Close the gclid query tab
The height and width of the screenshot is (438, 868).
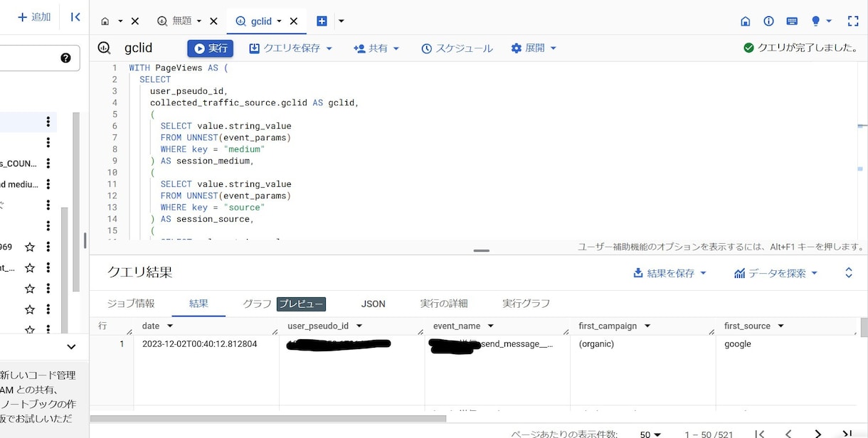coord(293,21)
